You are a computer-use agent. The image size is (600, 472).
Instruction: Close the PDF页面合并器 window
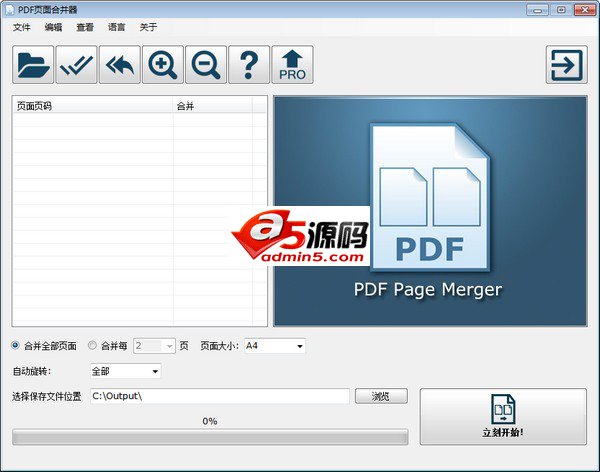coord(585,10)
